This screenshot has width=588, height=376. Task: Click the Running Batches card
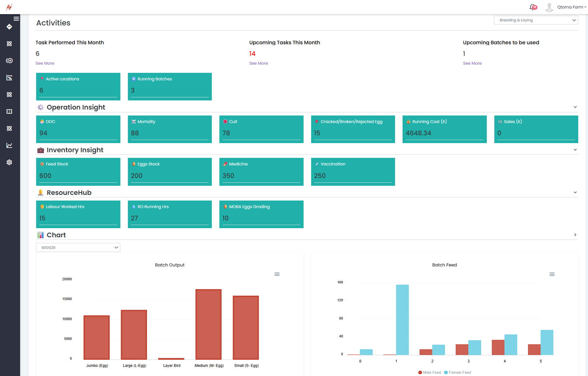(170, 87)
